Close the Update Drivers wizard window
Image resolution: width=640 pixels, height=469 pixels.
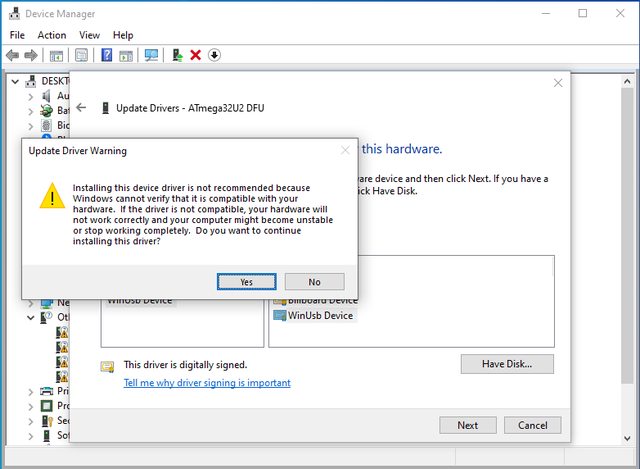pos(558,83)
